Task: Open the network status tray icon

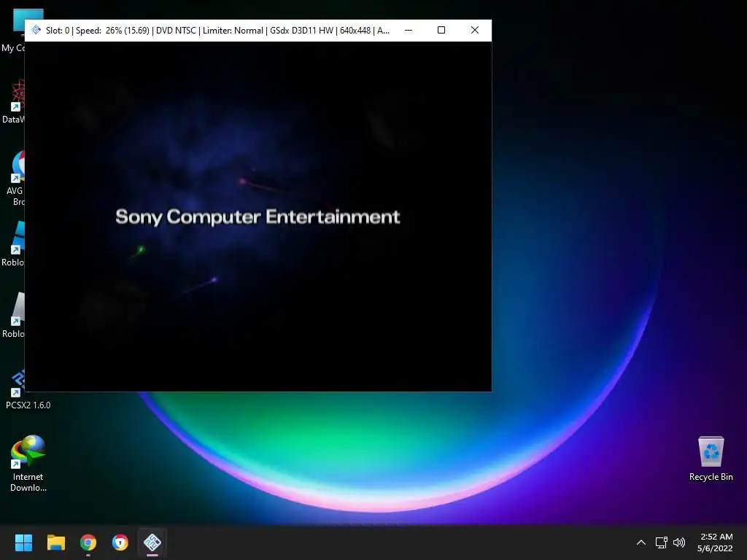Action: click(x=661, y=542)
